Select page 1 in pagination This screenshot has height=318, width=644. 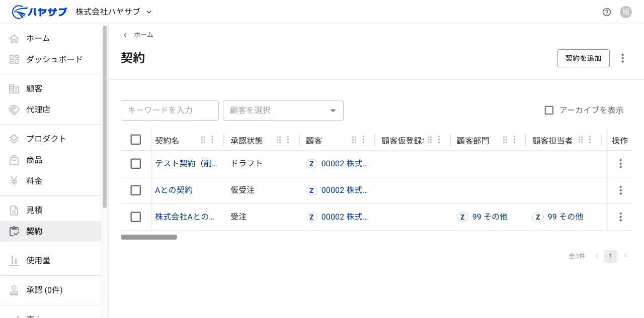(x=611, y=256)
